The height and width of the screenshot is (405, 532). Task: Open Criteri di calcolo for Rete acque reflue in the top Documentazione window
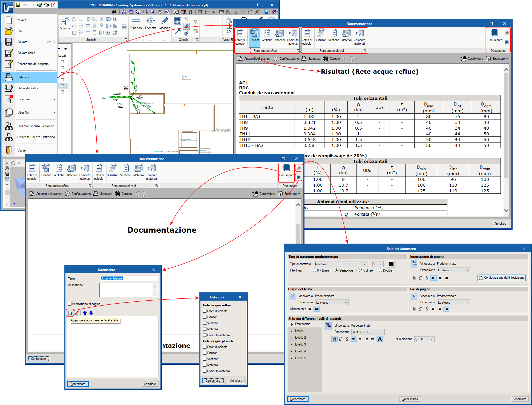pyautogui.click(x=240, y=37)
